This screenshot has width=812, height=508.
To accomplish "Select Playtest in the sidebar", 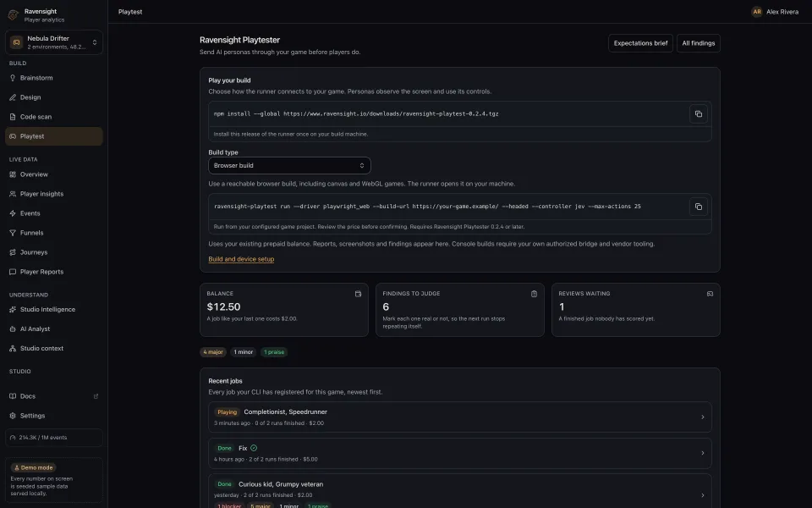I will click(54, 136).
